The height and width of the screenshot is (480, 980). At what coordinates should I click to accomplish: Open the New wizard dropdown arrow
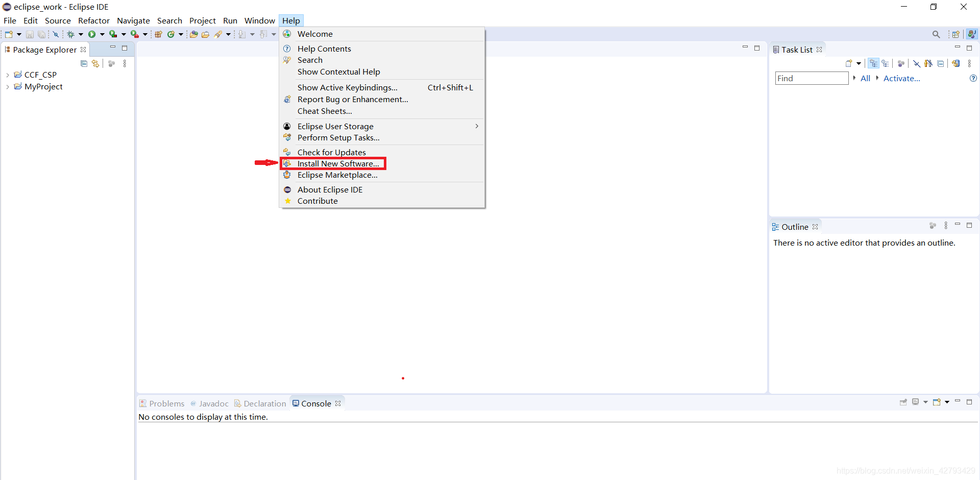coord(19,35)
